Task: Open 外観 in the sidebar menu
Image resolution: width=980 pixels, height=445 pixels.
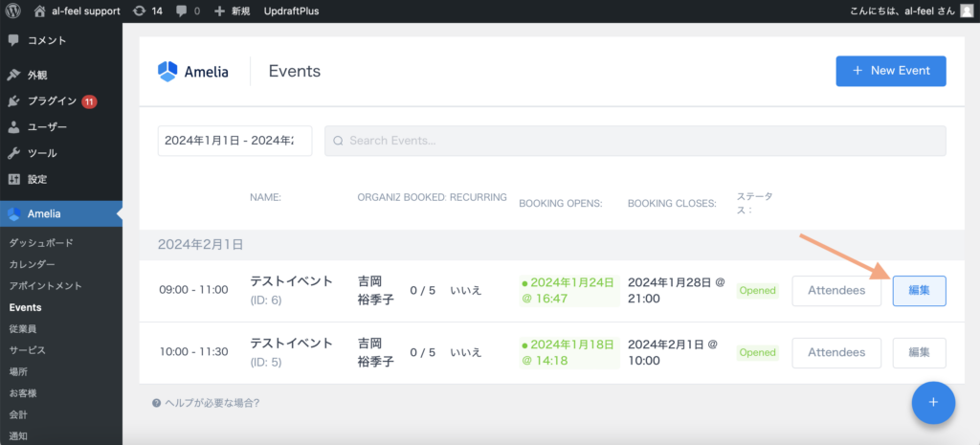Action: tap(36, 75)
